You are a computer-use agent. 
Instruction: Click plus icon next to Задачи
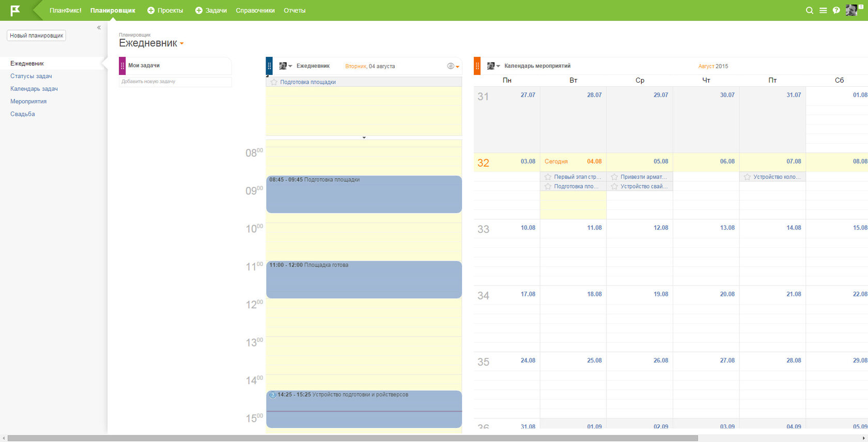[x=198, y=10]
